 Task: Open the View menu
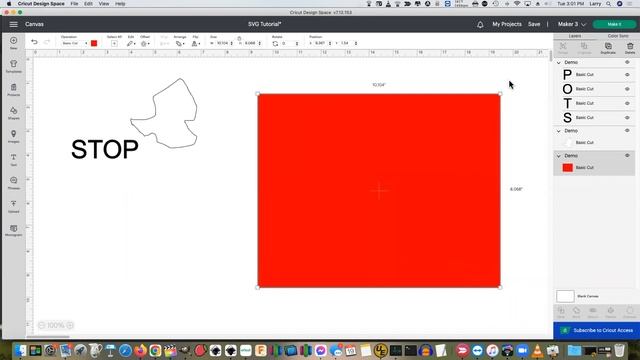[x=104, y=4]
